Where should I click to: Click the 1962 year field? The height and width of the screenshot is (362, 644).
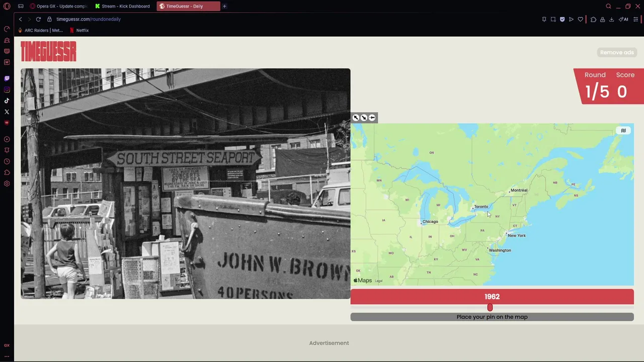coord(492,297)
